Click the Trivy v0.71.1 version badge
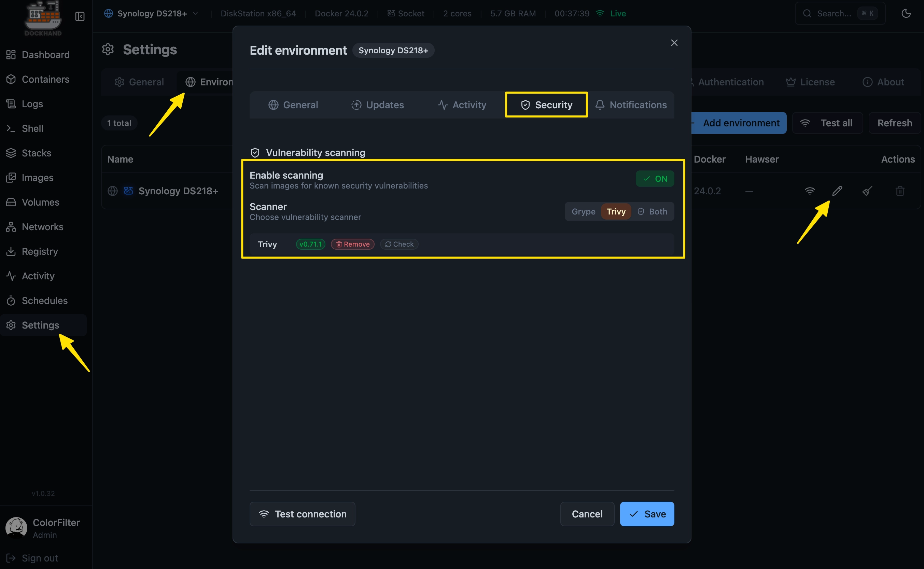Screen dimensions: 924x569 [310, 244]
